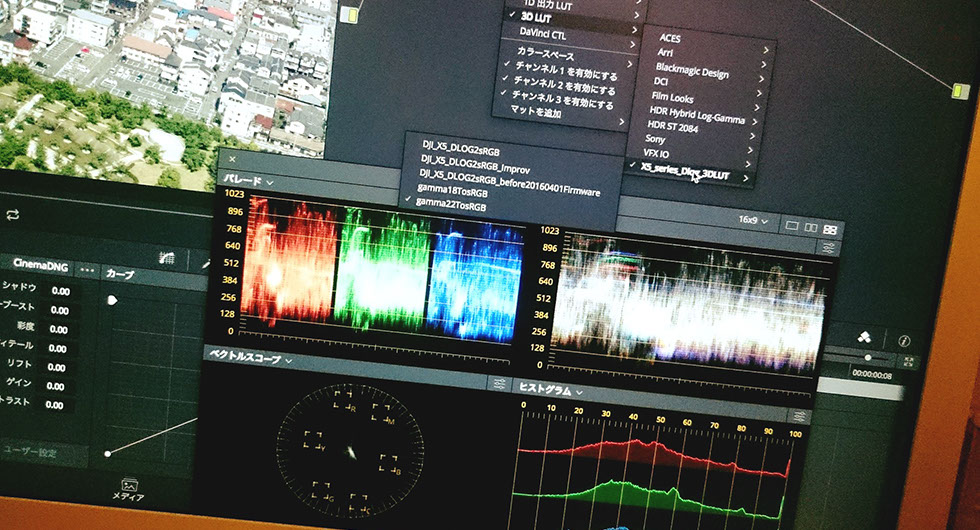Expand the 16x9 aspect dropdown
The image size is (980, 530).
(x=753, y=220)
